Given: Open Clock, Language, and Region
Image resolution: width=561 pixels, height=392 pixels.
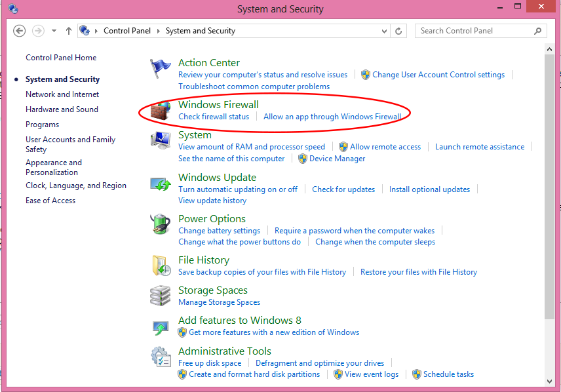Looking at the screenshot, I should click(x=76, y=186).
